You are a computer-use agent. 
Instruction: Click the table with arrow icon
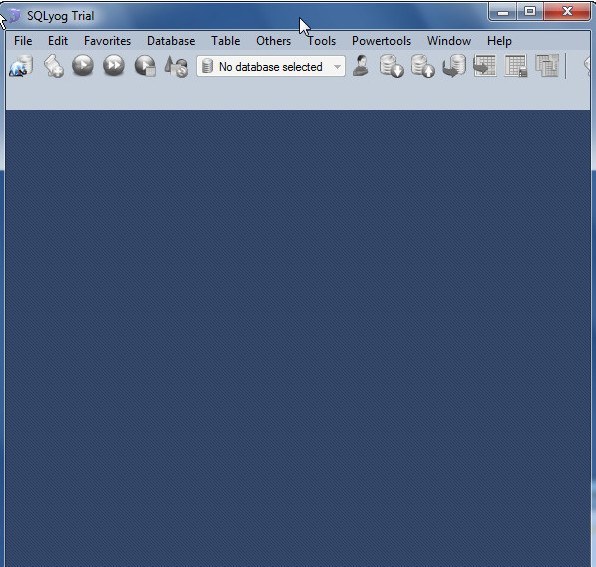[x=485, y=66]
